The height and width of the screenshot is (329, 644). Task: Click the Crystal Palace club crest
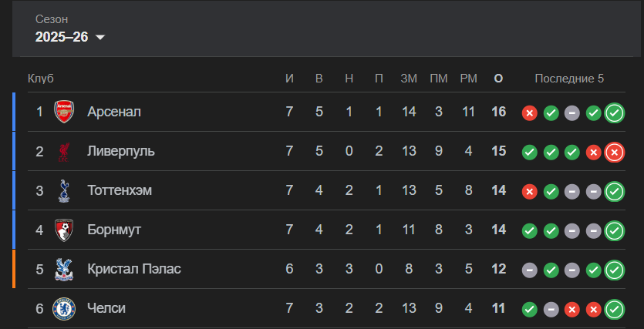pyautogui.click(x=64, y=270)
